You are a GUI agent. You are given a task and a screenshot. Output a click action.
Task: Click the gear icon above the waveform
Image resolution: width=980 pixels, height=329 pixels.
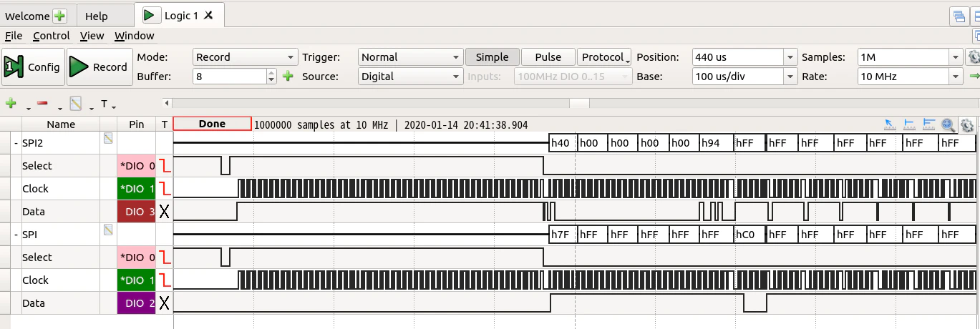click(x=967, y=125)
